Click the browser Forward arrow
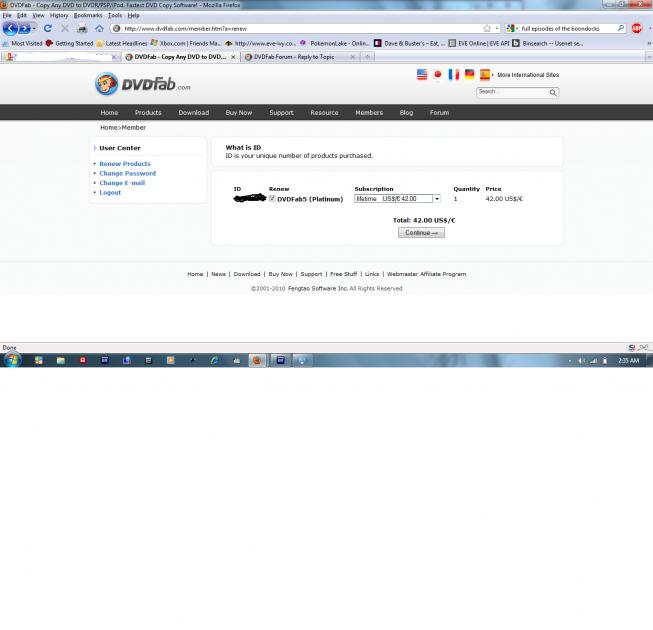The image size is (653, 630). click(x=24, y=29)
